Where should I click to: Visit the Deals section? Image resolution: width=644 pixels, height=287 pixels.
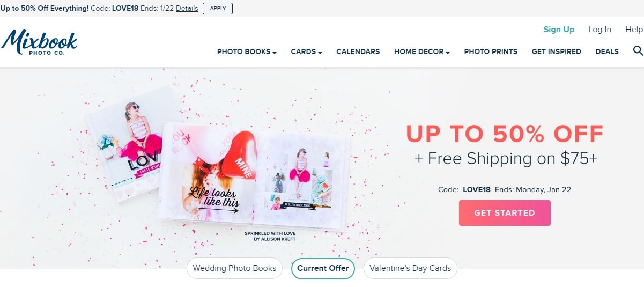point(607,52)
